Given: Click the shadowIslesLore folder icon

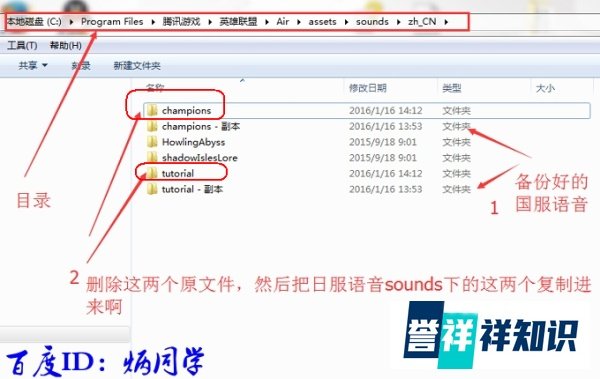Looking at the screenshot, I should [x=152, y=157].
